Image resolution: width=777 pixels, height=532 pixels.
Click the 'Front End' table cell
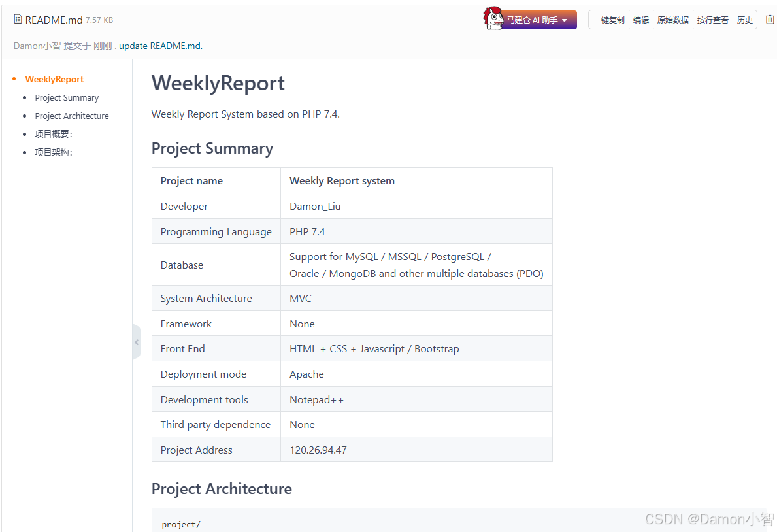(216, 348)
